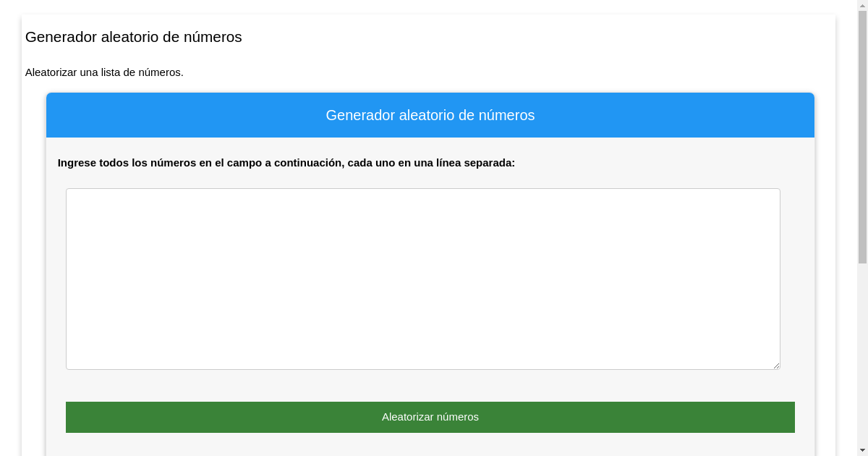
Task: Click the center of the green randomize button
Action: [x=430, y=417]
